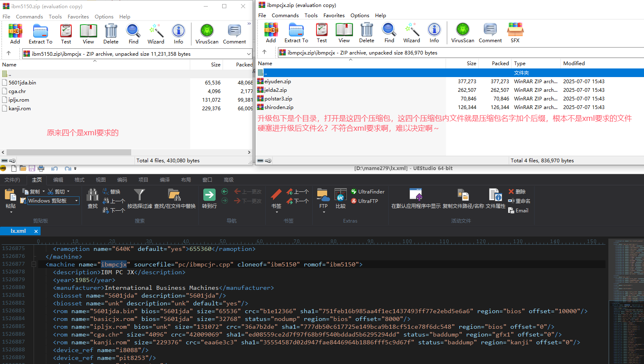Image resolution: width=644 pixels, height=364 pixels.
Task: Click the UEStudio find (查找) binoculars icon
Action: pyautogui.click(x=93, y=195)
